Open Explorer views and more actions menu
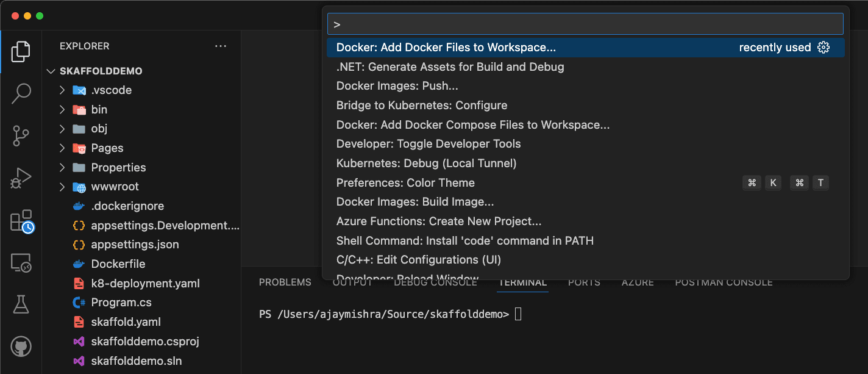 [x=221, y=46]
